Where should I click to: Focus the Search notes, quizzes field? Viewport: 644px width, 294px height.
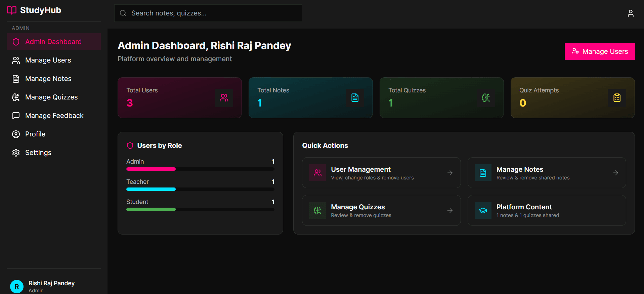[x=208, y=13]
